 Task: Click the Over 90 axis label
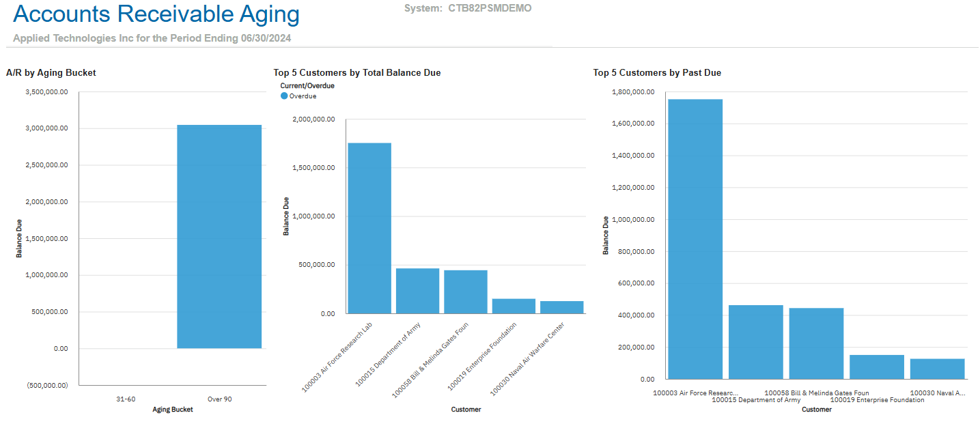click(x=219, y=399)
